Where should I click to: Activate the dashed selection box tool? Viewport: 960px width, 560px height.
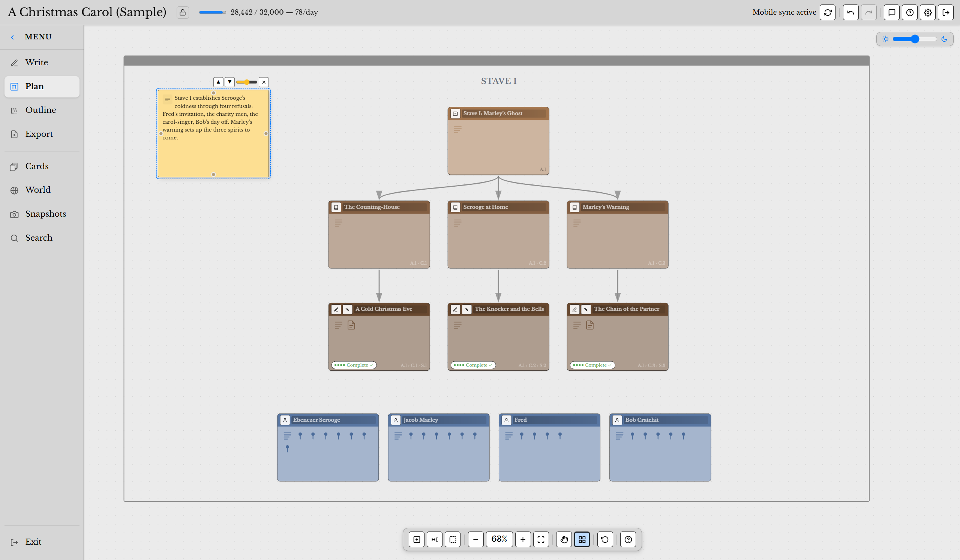(453, 539)
